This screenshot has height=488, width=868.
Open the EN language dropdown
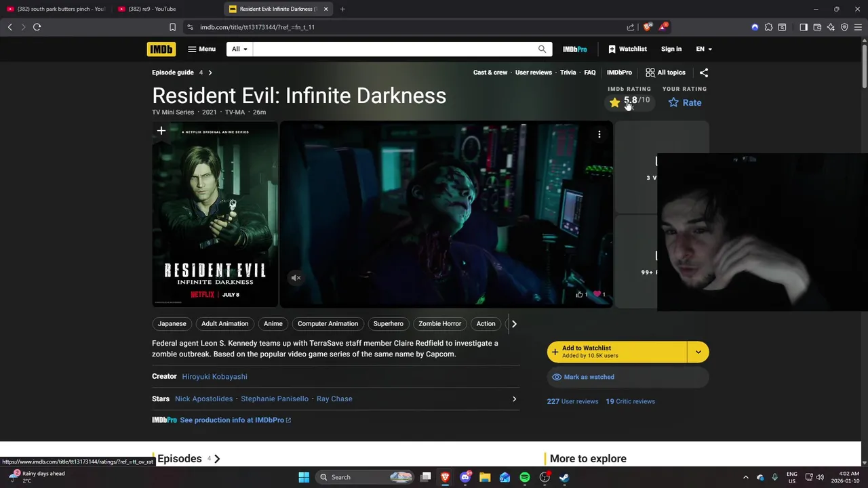704,49
